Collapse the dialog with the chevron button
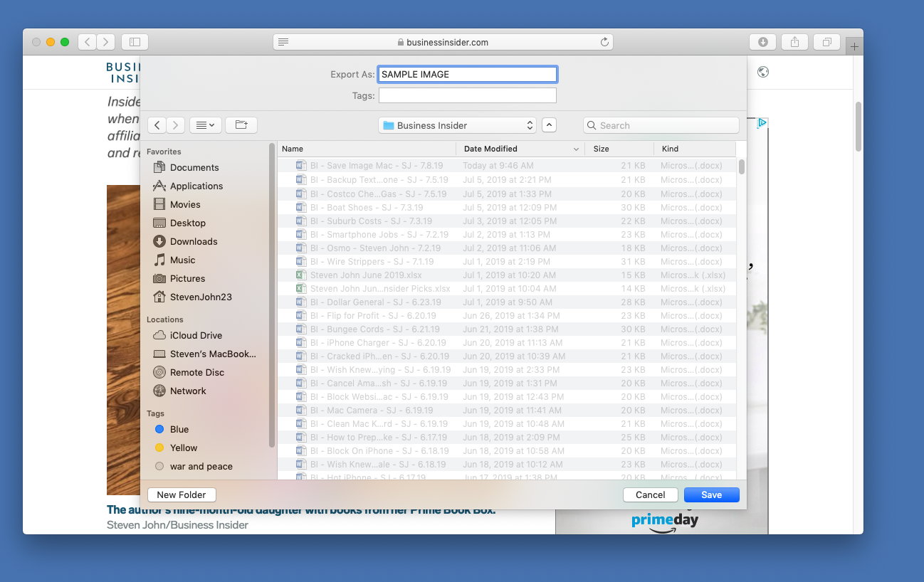This screenshot has width=924, height=582. pyautogui.click(x=549, y=125)
